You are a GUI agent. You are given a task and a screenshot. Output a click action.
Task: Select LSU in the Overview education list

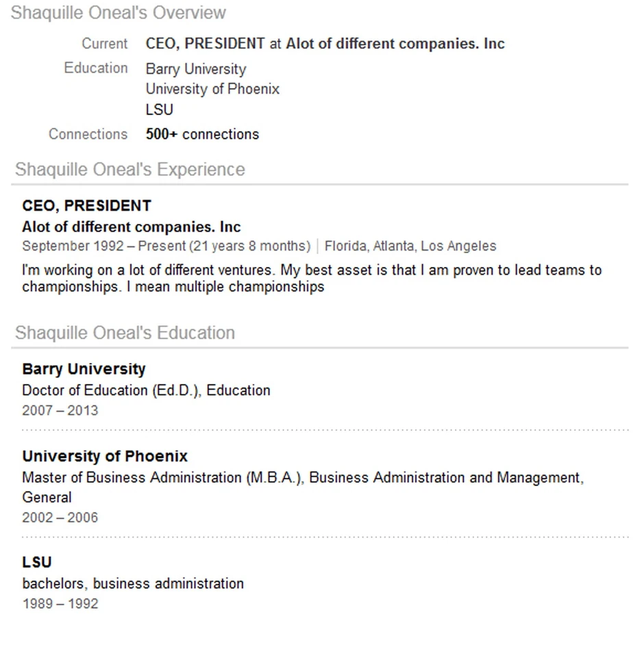point(160,110)
